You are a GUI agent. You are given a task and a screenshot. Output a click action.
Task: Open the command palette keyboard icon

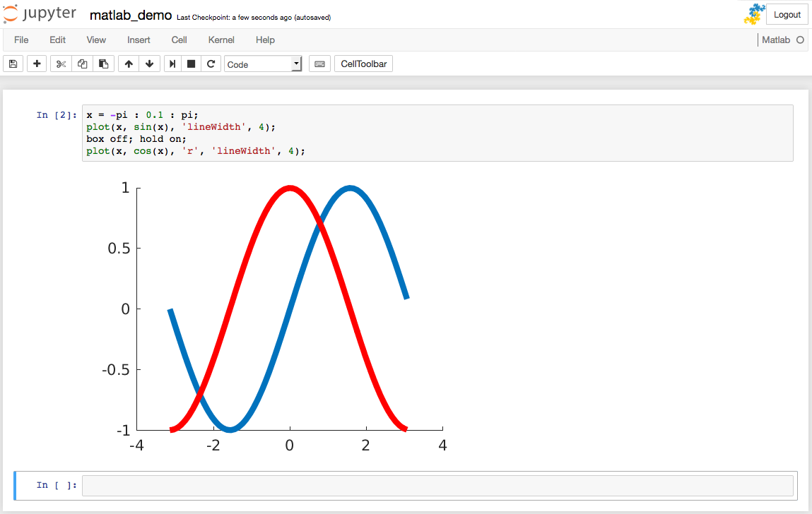tap(319, 64)
